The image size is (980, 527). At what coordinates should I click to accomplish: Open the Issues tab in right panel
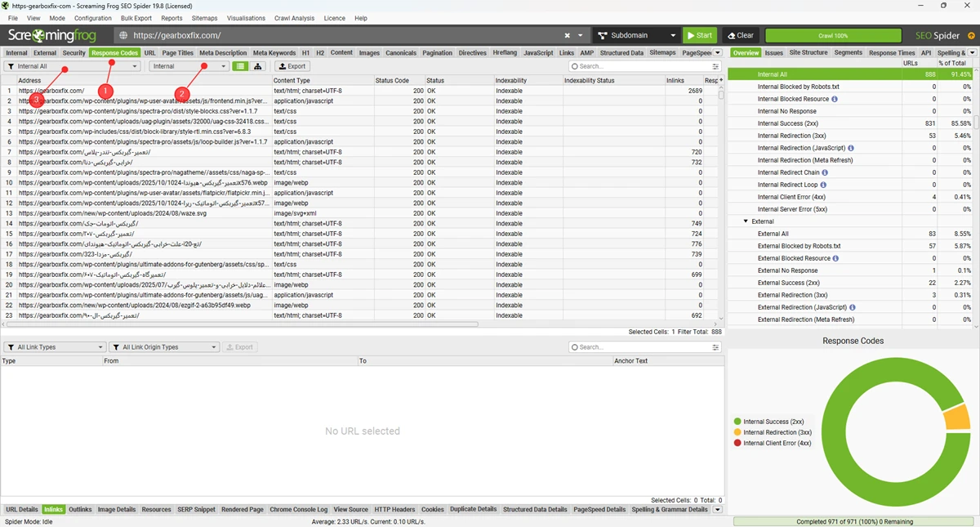[773, 53]
